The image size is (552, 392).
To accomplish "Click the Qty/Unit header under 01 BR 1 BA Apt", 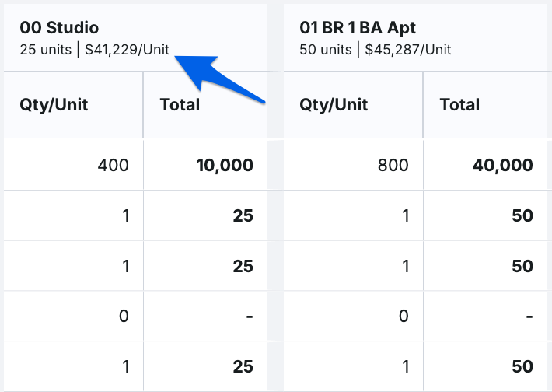I will click(353, 104).
